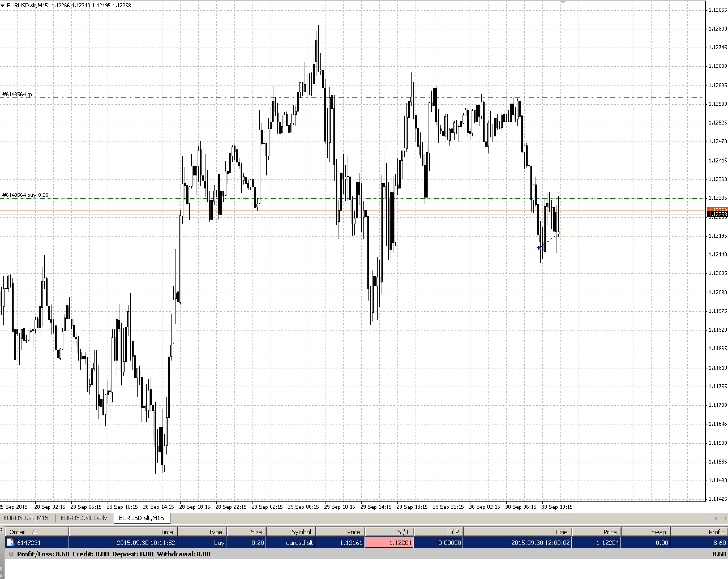
Task: Click the blue buy-entry arrow on chart
Action: pos(539,247)
